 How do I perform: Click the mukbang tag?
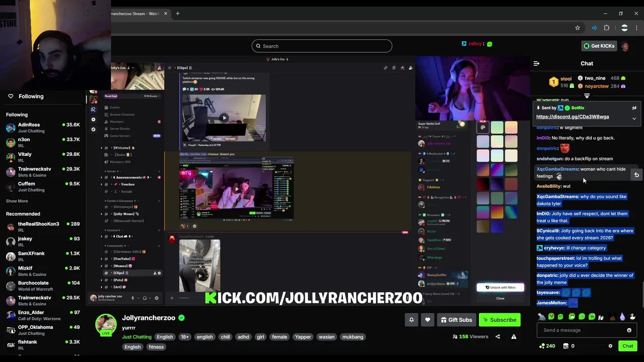(353, 337)
